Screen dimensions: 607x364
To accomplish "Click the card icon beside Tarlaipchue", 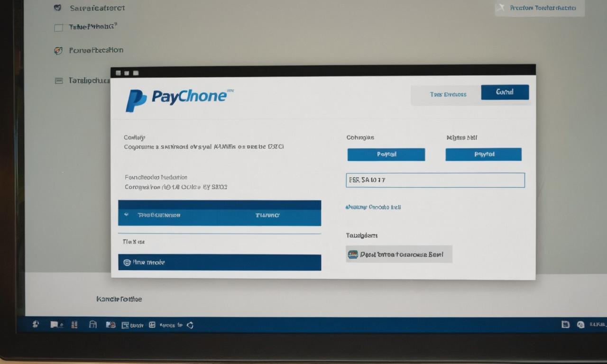I will [x=59, y=81].
